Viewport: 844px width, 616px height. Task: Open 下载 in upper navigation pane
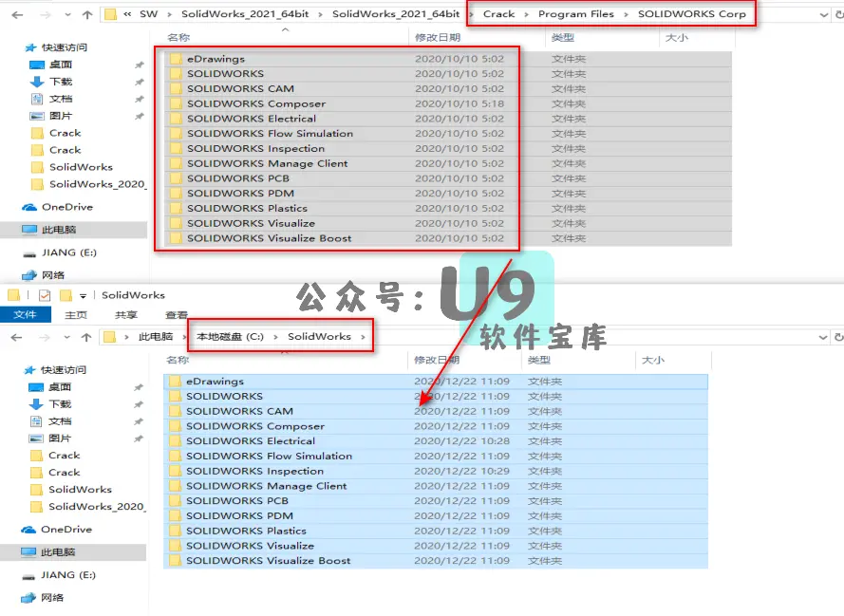tap(50, 82)
